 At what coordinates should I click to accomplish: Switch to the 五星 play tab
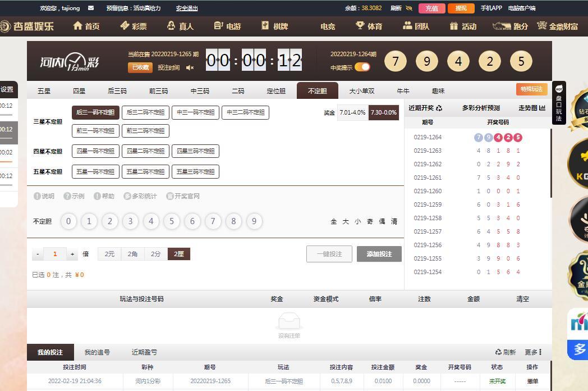coord(44,90)
